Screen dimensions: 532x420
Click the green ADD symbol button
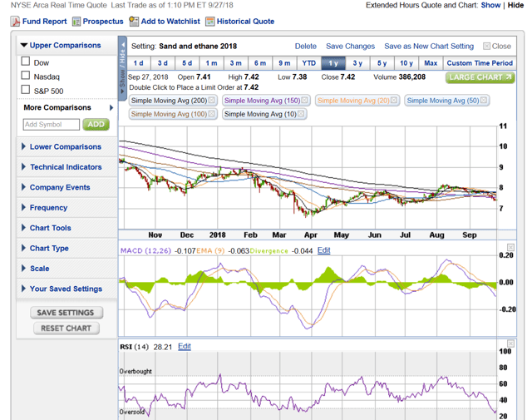pyautogui.click(x=96, y=124)
